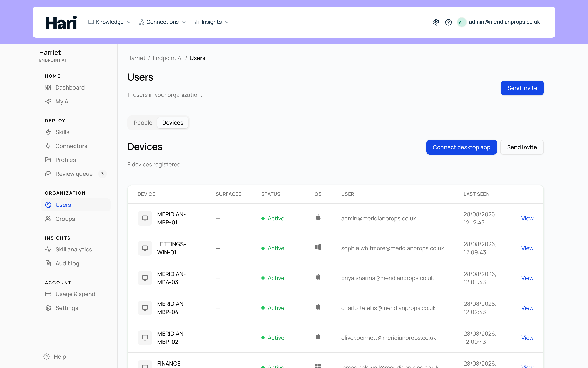Click the Connectors plug icon
The width and height of the screenshot is (588, 368).
pos(48,146)
